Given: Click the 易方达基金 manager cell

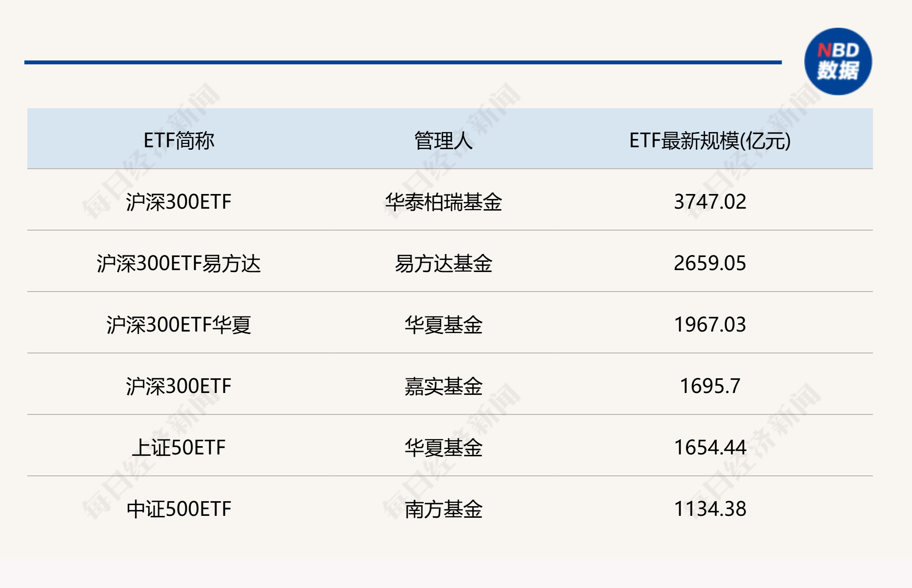Looking at the screenshot, I should pyautogui.click(x=443, y=263).
